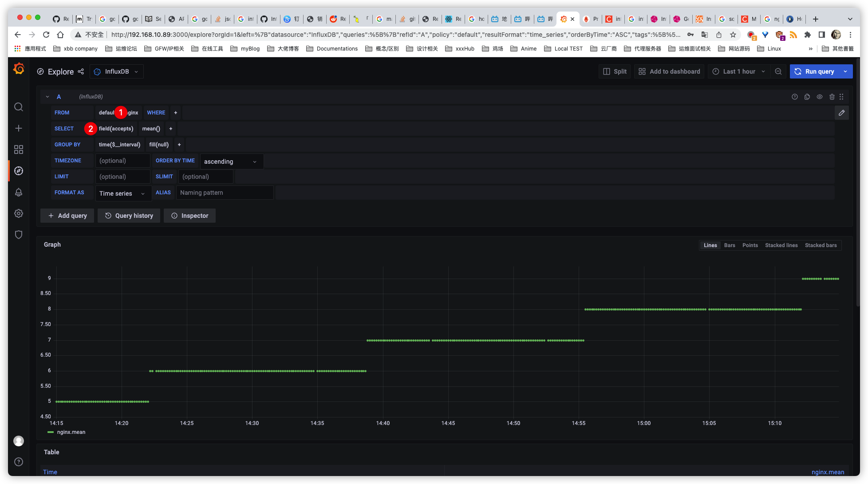Toggle raw query editor pencil icon

pos(842,113)
